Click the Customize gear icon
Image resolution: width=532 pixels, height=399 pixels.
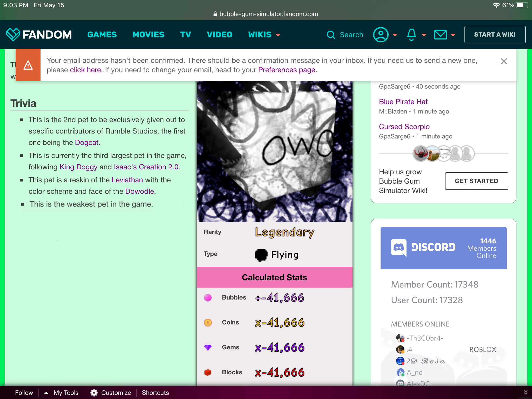coord(94,393)
